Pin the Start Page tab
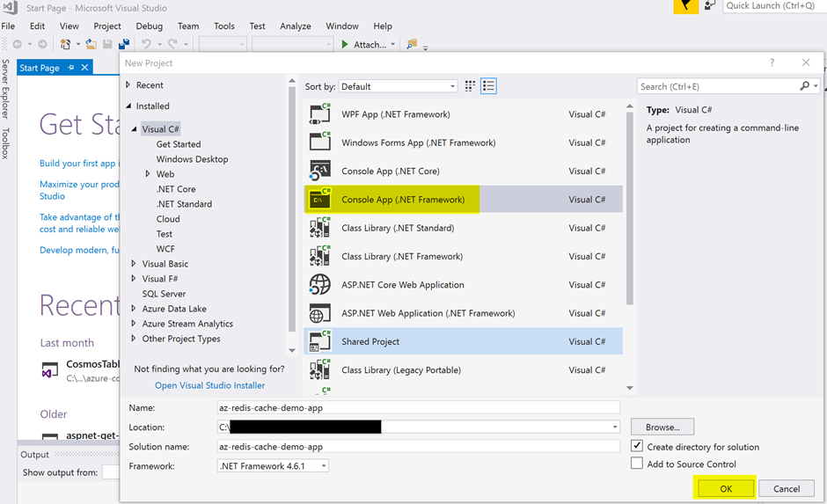The image size is (827, 504). click(x=70, y=68)
